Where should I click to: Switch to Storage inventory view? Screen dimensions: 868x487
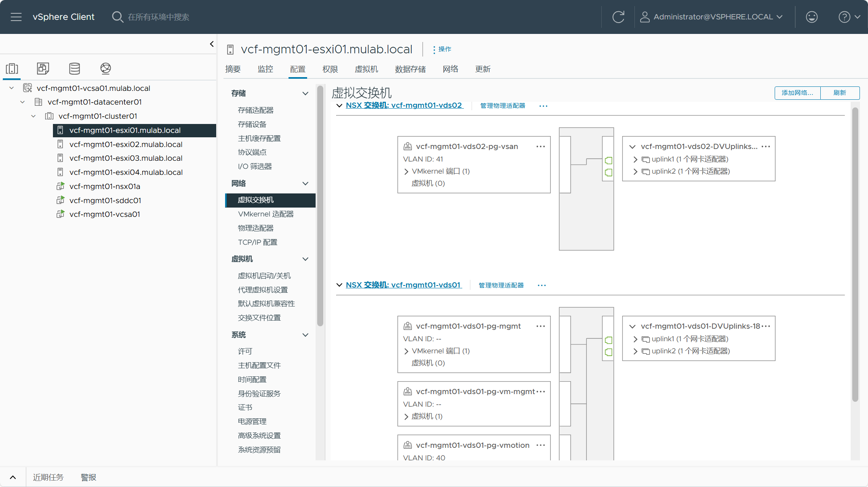(x=74, y=68)
